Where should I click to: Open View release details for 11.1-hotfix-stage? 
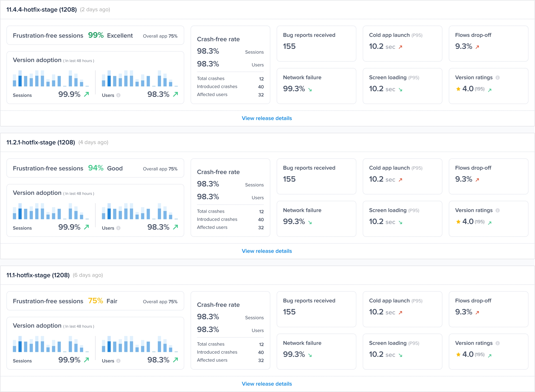pos(267,384)
